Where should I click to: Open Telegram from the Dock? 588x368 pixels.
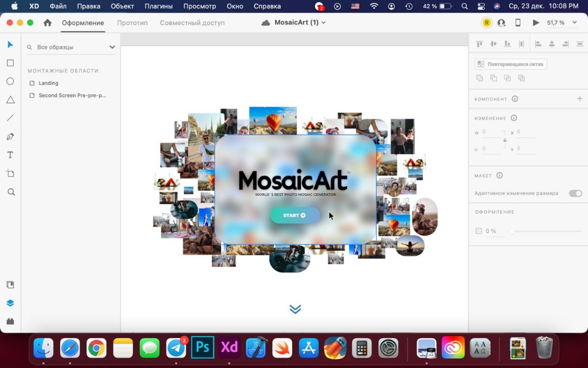tap(176, 347)
